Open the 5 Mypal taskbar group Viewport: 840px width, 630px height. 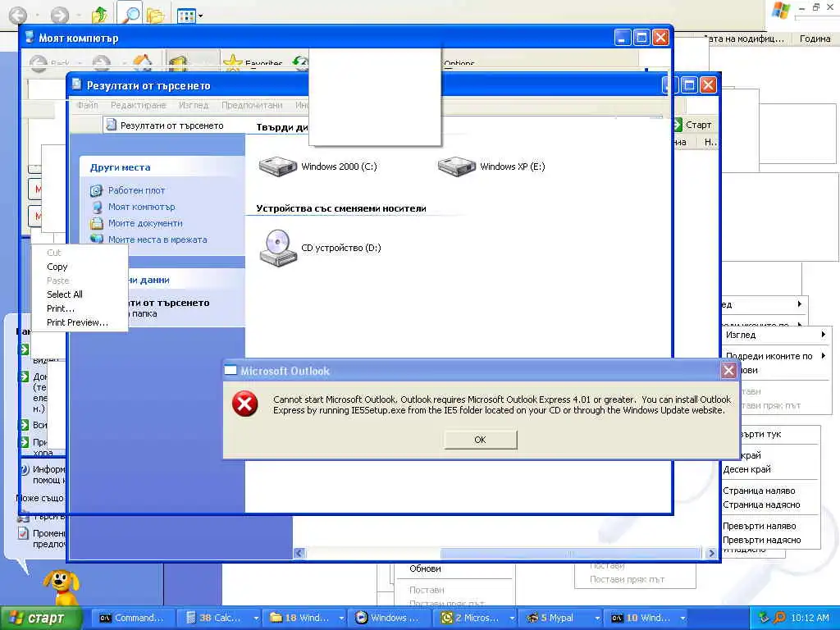556,619
